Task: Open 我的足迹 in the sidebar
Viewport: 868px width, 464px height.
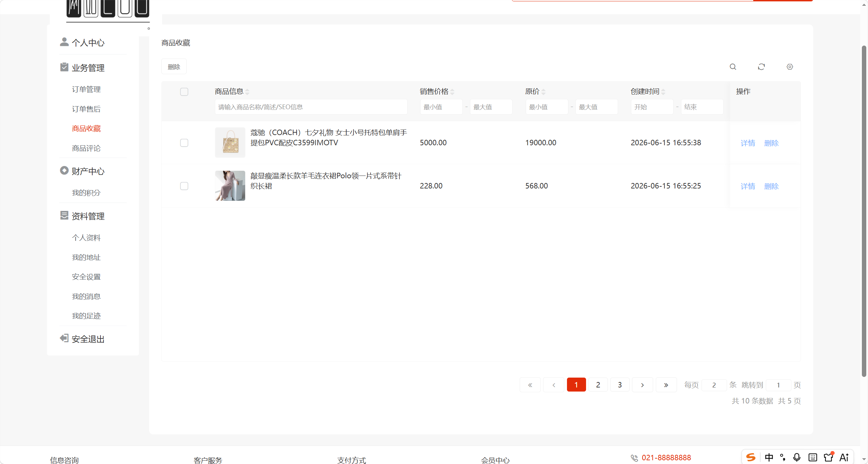Action: (86, 316)
